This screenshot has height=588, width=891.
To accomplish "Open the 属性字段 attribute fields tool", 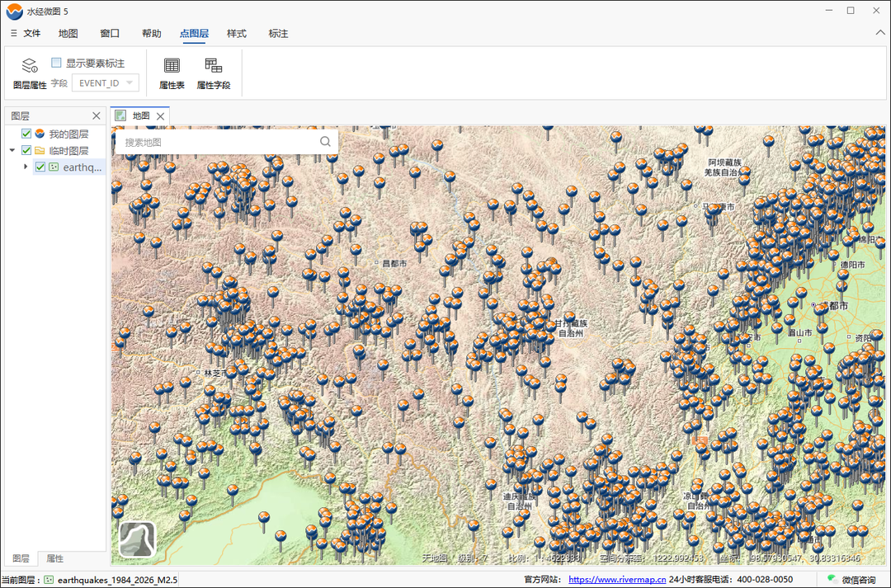I will pyautogui.click(x=214, y=65).
